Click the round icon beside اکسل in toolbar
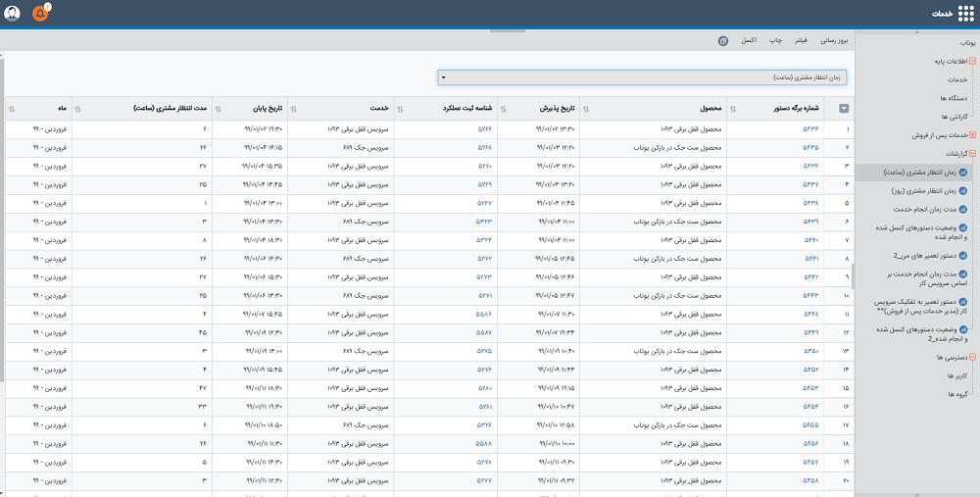This screenshot has width=980, height=497. pyautogui.click(x=723, y=40)
